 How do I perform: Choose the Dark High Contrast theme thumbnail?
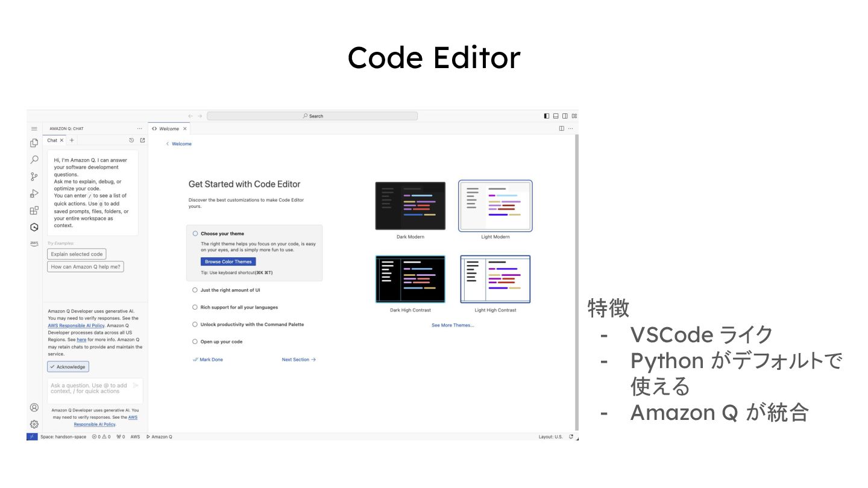click(410, 279)
